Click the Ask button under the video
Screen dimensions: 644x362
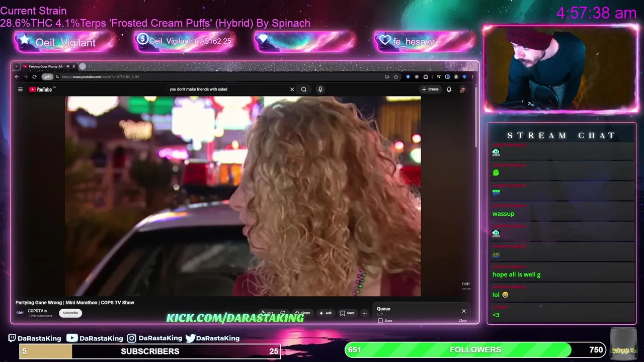(326, 313)
